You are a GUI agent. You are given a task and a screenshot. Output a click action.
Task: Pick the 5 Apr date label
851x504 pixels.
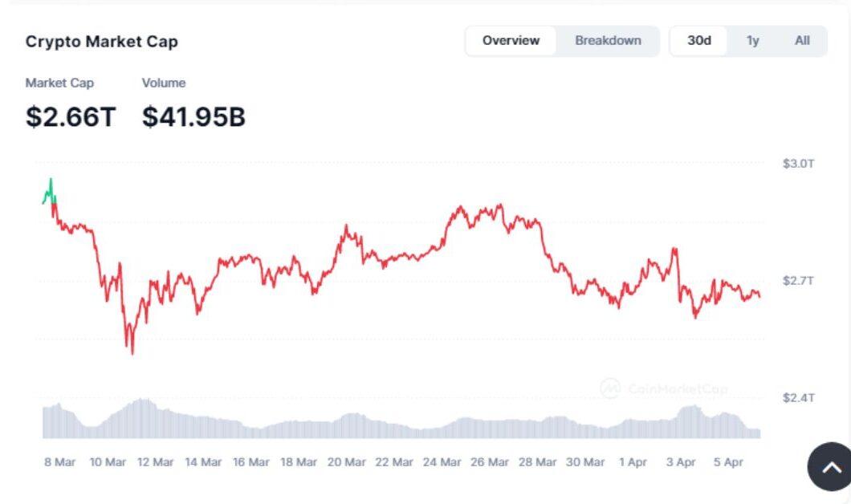727,462
